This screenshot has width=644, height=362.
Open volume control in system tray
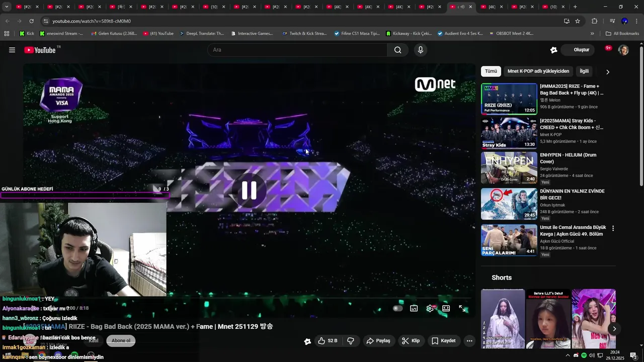(592, 355)
